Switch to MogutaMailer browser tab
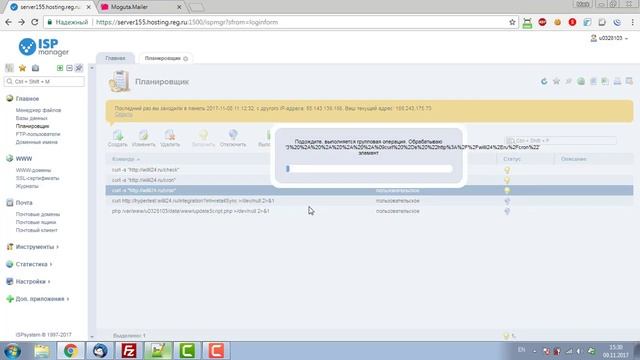 point(141,7)
